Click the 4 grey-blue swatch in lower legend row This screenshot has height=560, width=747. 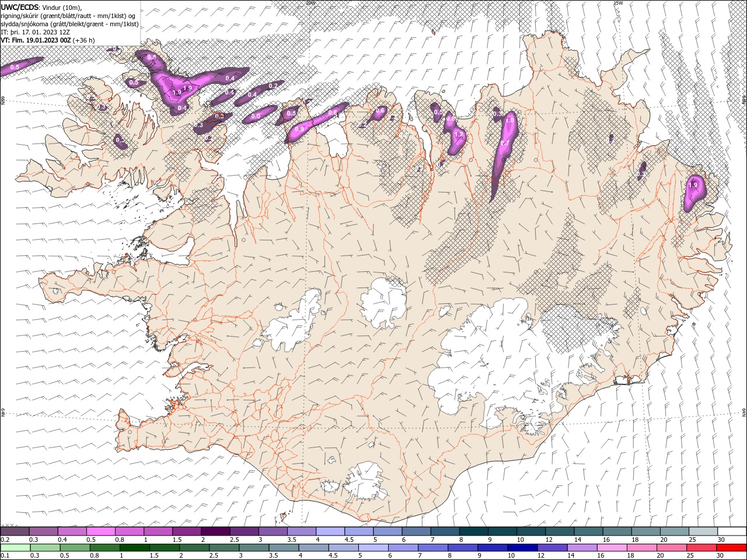pyautogui.click(x=313, y=548)
